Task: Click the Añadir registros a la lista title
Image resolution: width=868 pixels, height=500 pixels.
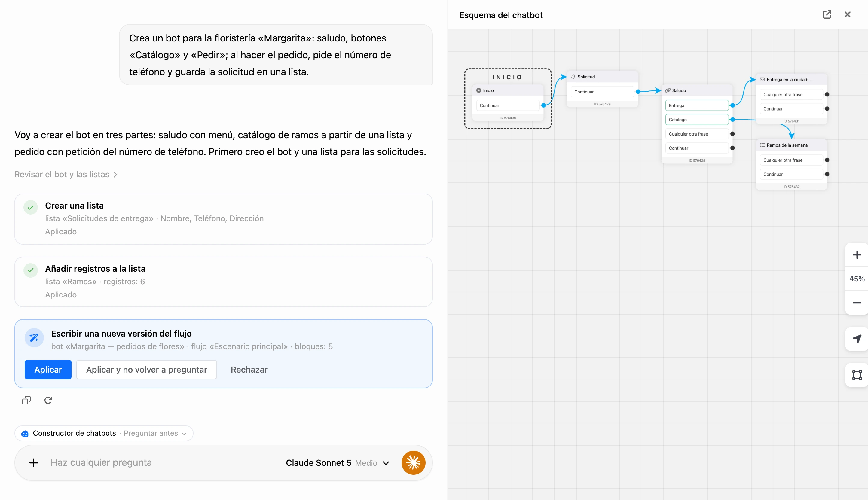Action: (x=95, y=269)
